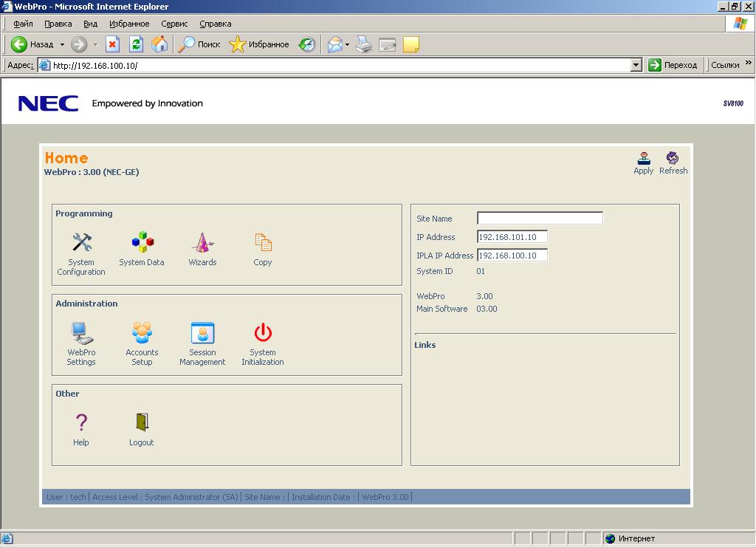Expand the Forward history dropdown arrow
This screenshot has width=756, height=548.
[95, 44]
